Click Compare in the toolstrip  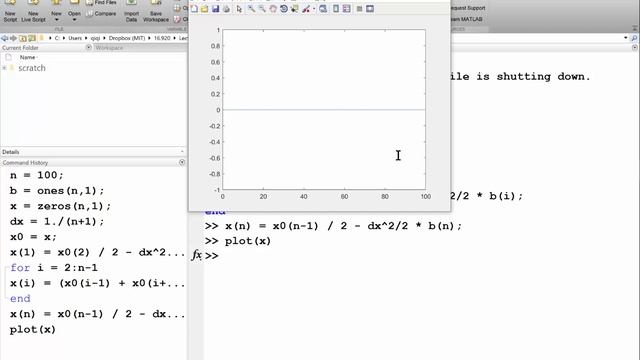pyautogui.click(x=101, y=14)
